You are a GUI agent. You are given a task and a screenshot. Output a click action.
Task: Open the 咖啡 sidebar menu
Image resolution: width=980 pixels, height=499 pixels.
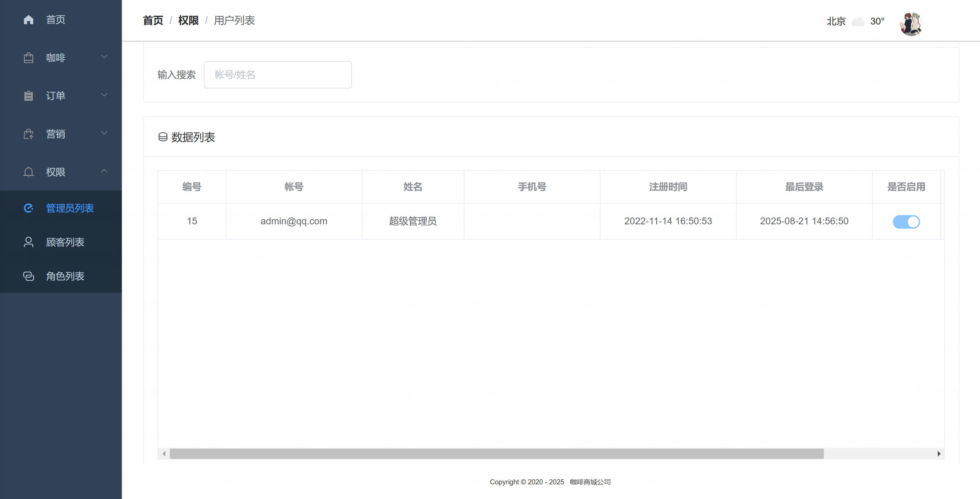61,58
